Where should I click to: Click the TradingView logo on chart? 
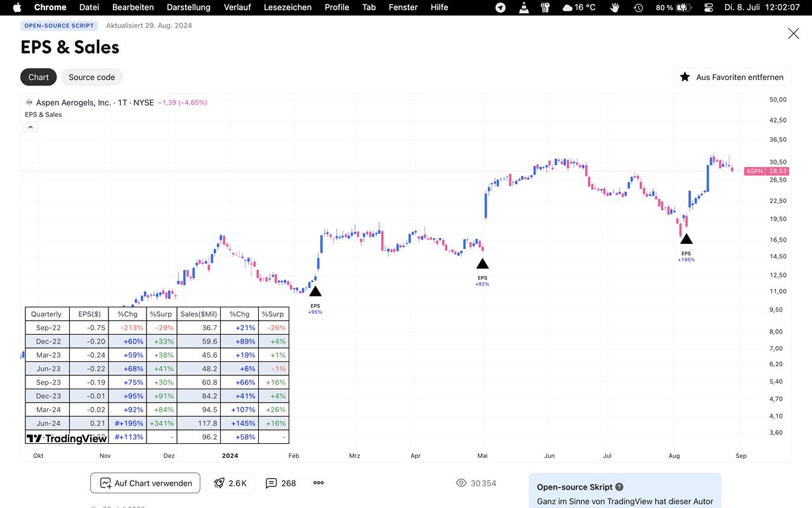(x=67, y=438)
